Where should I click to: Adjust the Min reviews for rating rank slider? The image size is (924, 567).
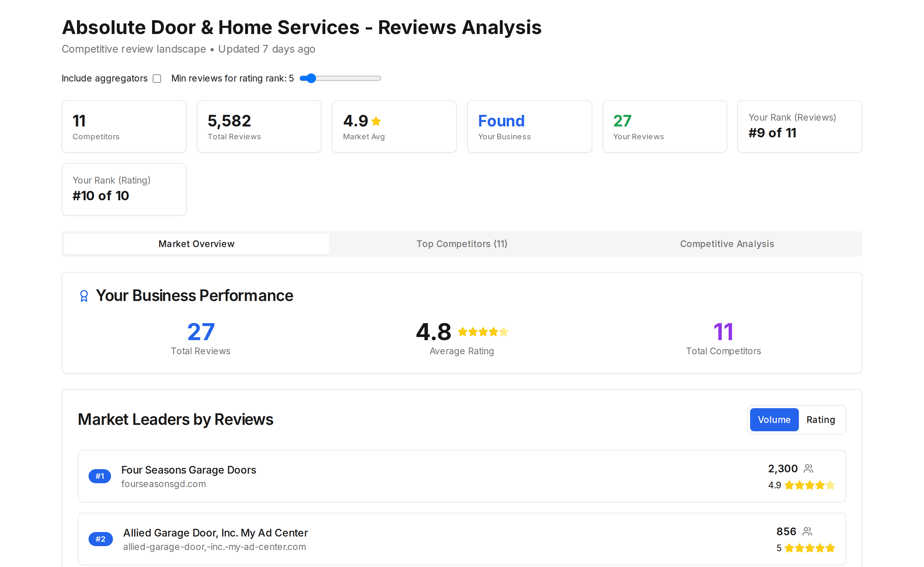[340, 78]
